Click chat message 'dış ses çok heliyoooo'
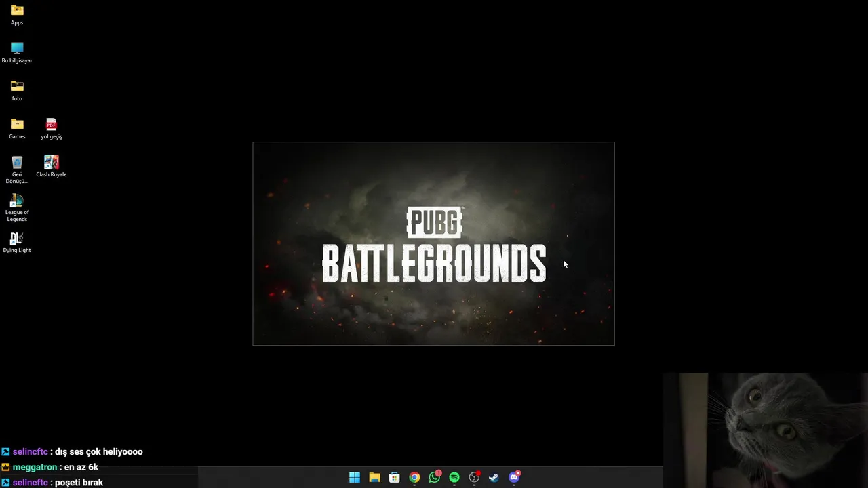The width and height of the screenshot is (868, 488). point(99,451)
